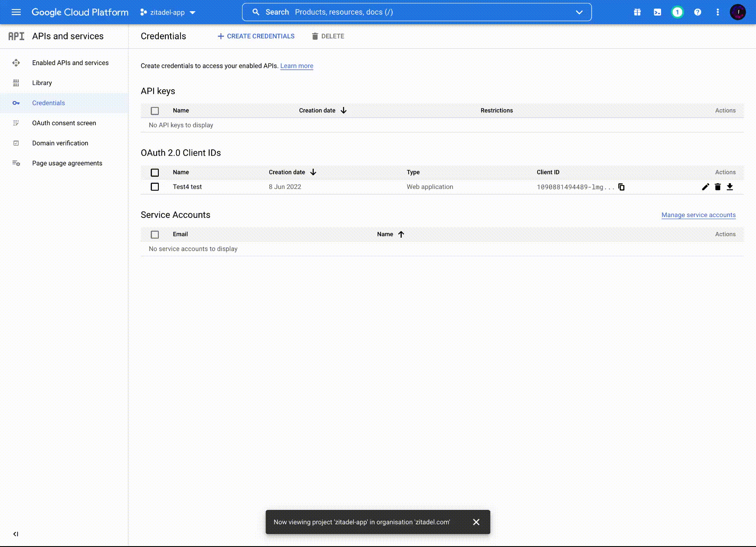Open the hamburger navigation menu
The width and height of the screenshot is (756, 547).
point(16,12)
